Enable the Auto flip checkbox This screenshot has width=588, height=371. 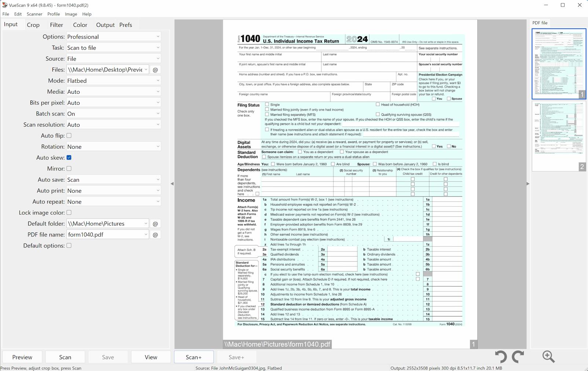[x=69, y=135]
